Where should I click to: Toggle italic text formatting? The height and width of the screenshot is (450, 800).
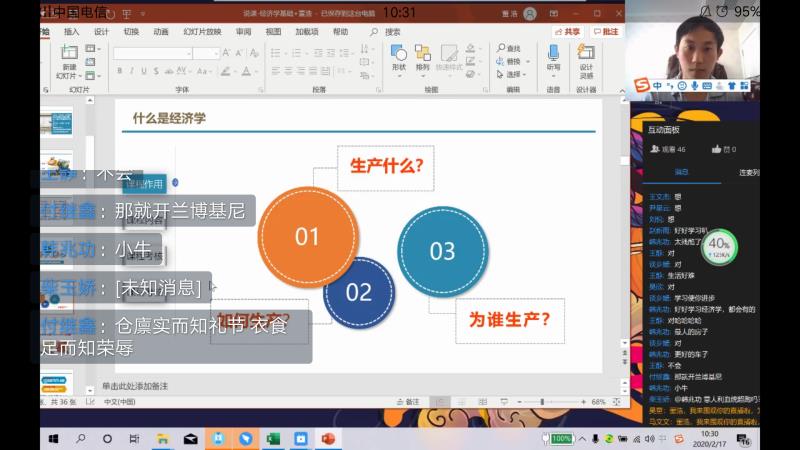(132, 71)
